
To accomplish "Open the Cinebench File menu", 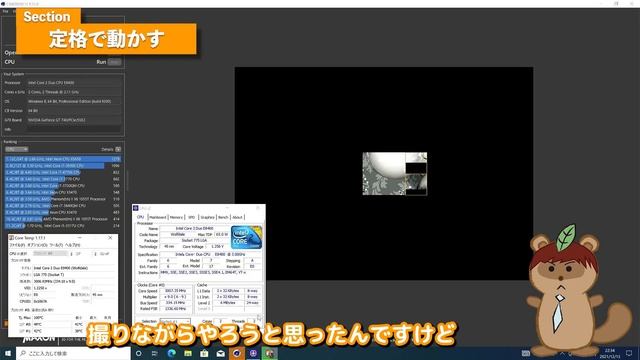I will pos(5,11).
